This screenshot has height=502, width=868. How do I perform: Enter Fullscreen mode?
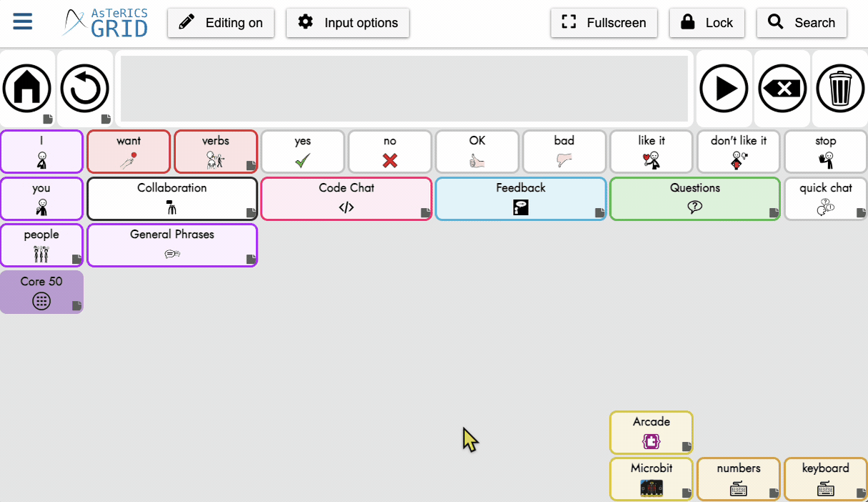(x=604, y=23)
